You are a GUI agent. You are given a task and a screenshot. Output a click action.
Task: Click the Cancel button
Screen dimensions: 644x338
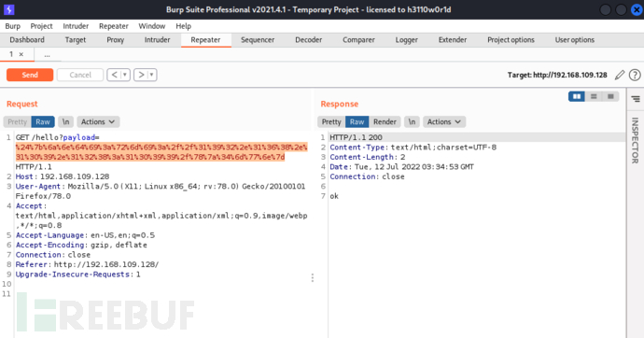(x=80, y=75)
